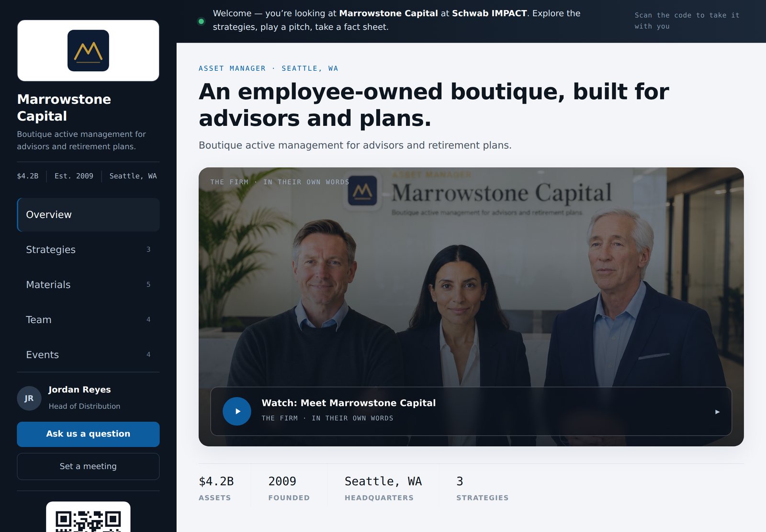
Task: Click the tagline under the main headline
Action: pos(355,145)
